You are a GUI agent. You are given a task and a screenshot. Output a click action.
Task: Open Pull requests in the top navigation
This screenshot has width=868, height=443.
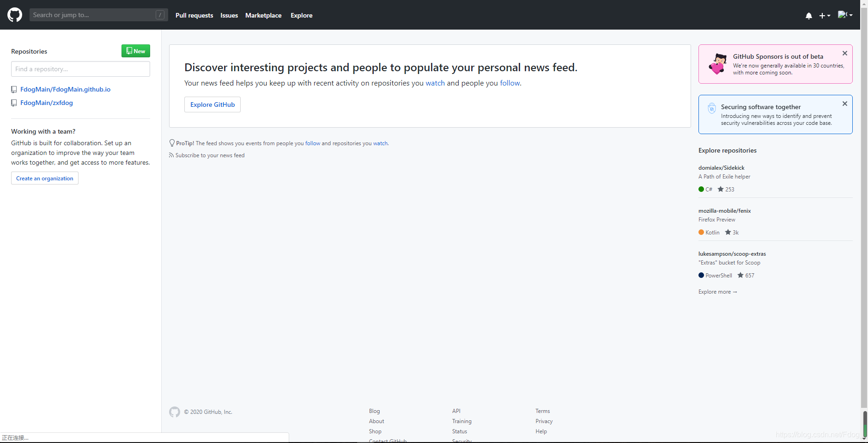pos(194,15)
